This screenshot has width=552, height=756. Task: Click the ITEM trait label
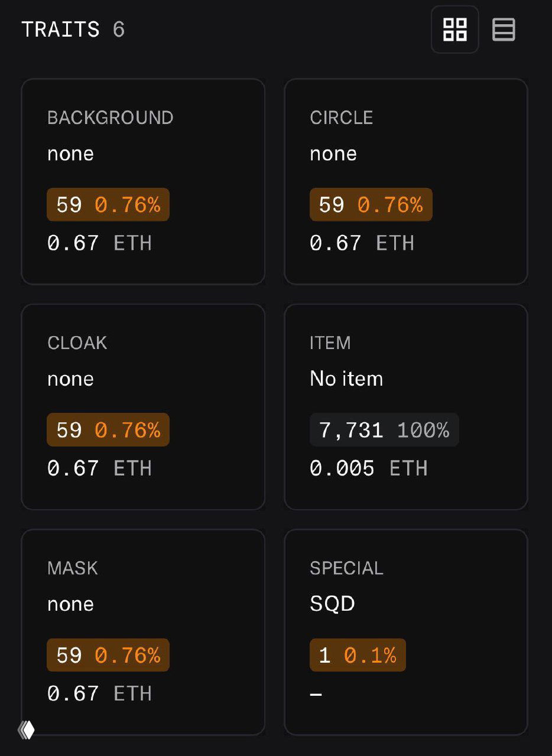tap(330, 343)
